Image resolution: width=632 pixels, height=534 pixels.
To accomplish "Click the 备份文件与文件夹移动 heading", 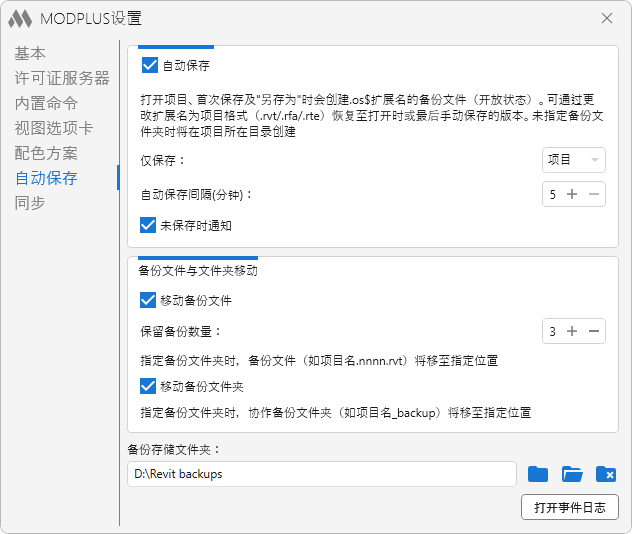I will click(x=198, y=270).
